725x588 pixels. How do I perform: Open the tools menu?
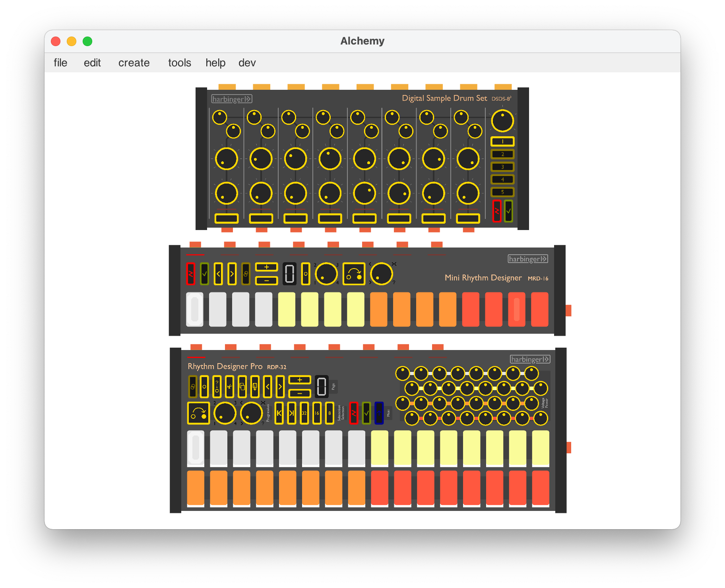pos(179,63)
